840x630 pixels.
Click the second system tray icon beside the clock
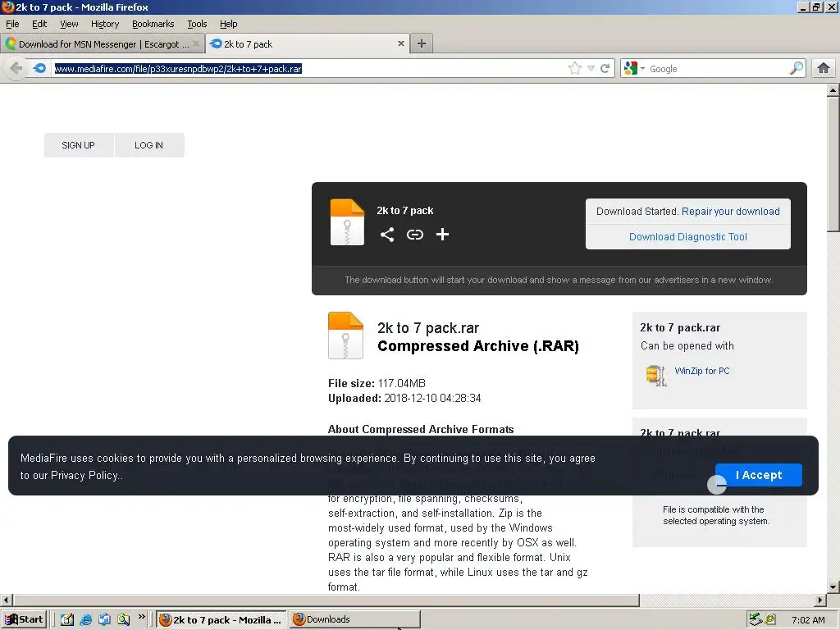[770, 620]
